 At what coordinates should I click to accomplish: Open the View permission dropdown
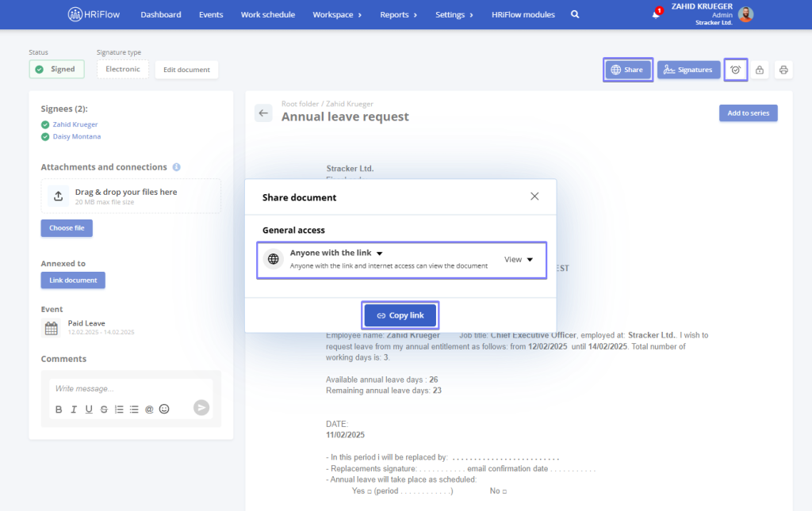tap(519, 260)
